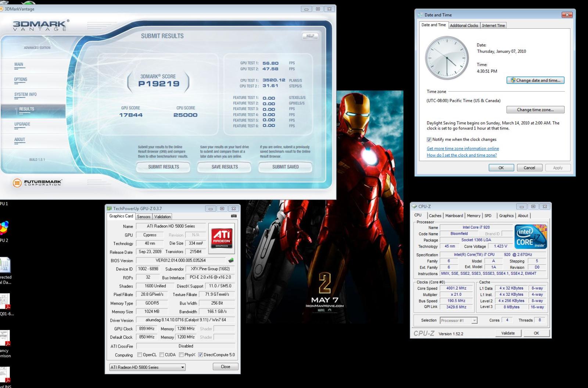
Task: Select the Additional Clocks tab
Action: coord(464,25)
